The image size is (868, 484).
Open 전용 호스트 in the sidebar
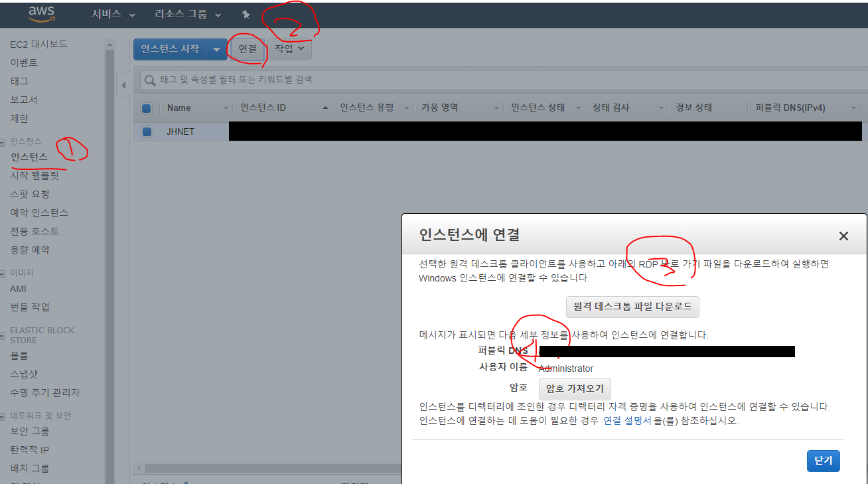[35, 231]
